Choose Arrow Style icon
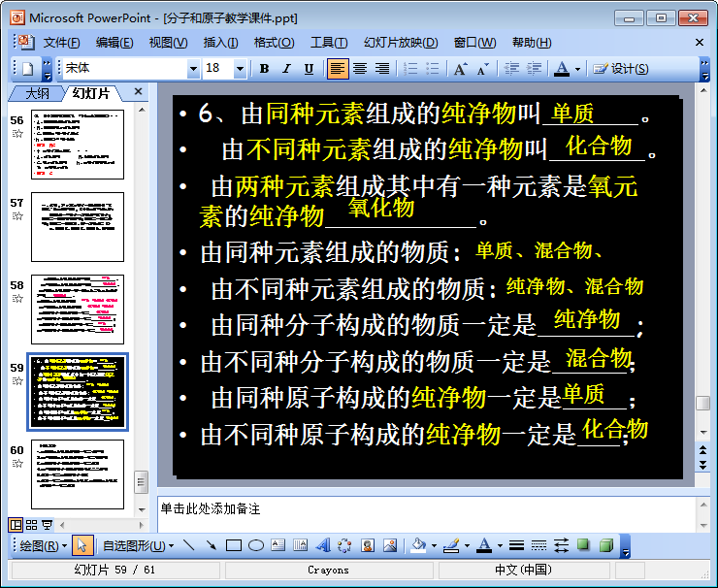The width and height of the screenshot is (718, 588). pos(562,545)
